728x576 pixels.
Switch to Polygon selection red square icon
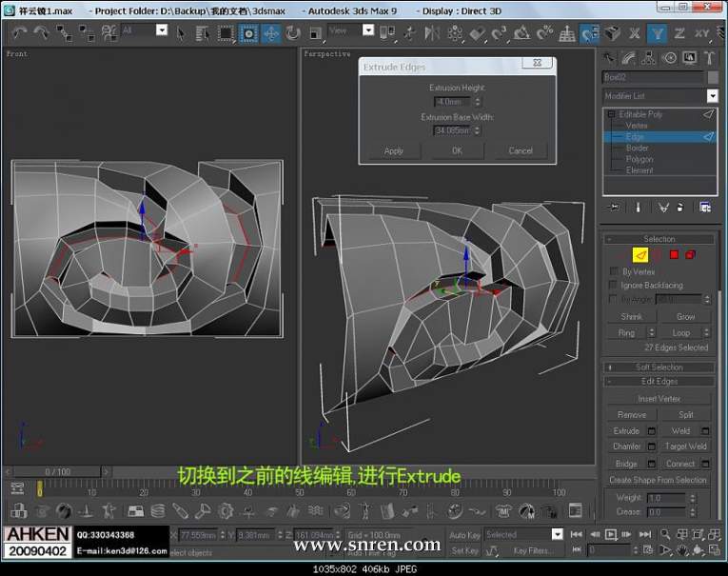point(674,254)
